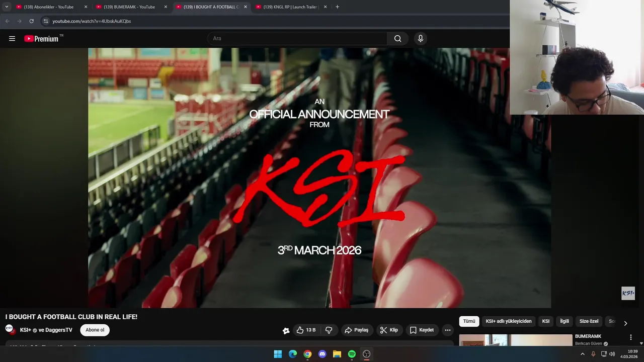
Task: Close the BUMERAMK browser tab
Action: click(166, 7)
